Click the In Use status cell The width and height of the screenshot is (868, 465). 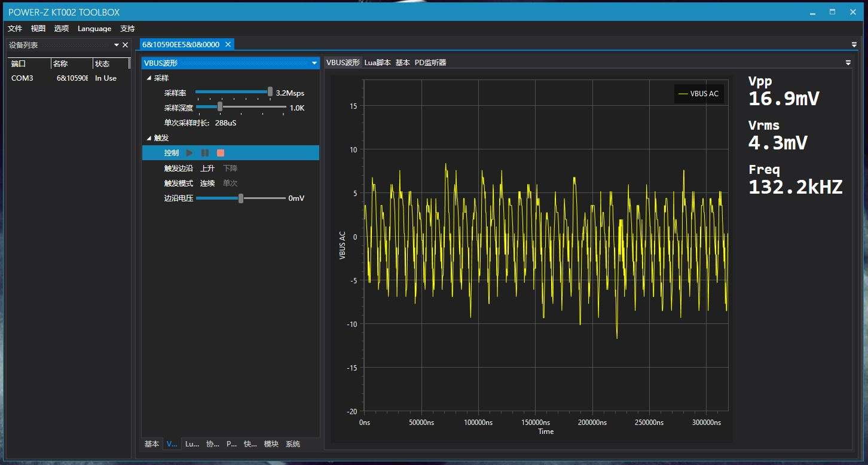click(x=106, y=78)
